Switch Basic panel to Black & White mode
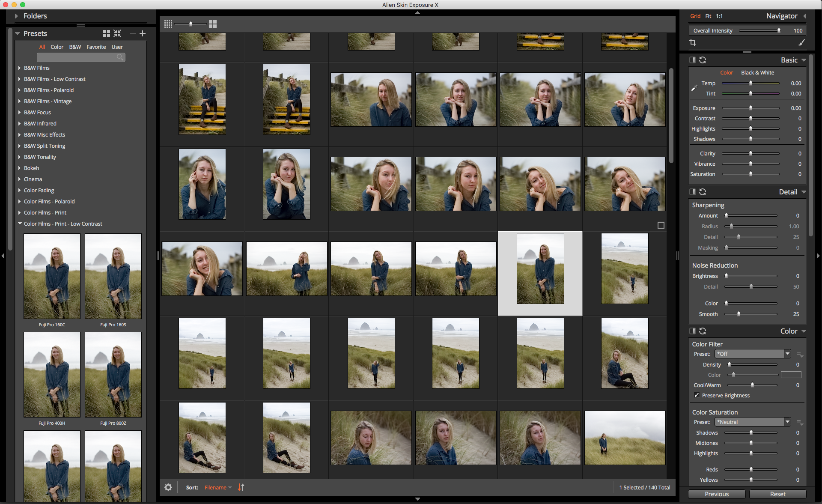 point(757,72)
